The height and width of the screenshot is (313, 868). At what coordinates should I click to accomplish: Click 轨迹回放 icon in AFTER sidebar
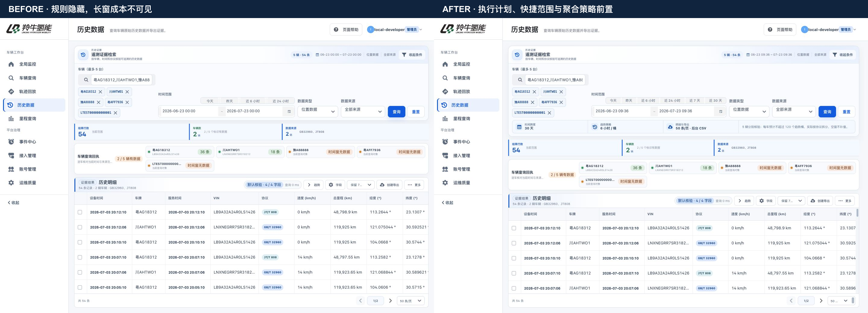point(445,91)
